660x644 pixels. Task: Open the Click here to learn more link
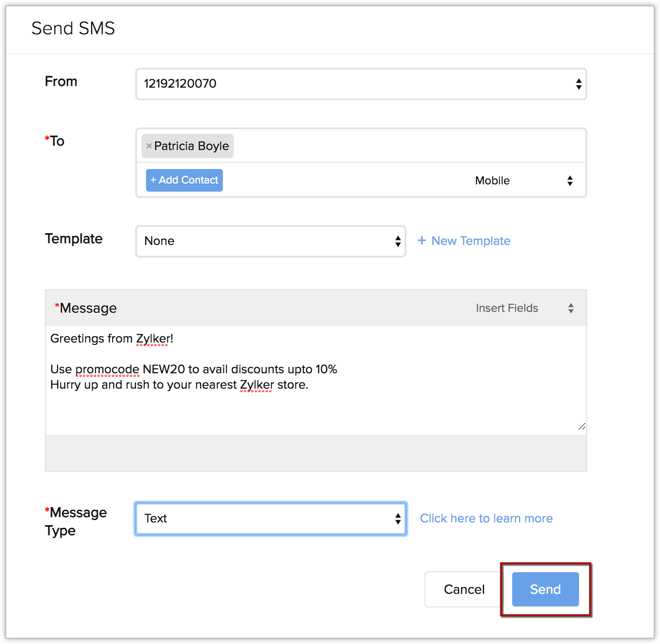pyautogui.click(x=486, y=518)
